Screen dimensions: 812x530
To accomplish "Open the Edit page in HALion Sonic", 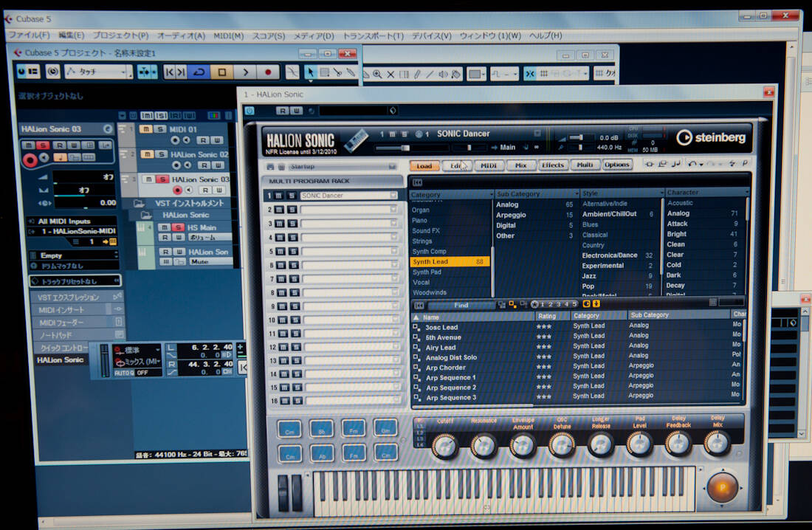I will coord(457,165).
